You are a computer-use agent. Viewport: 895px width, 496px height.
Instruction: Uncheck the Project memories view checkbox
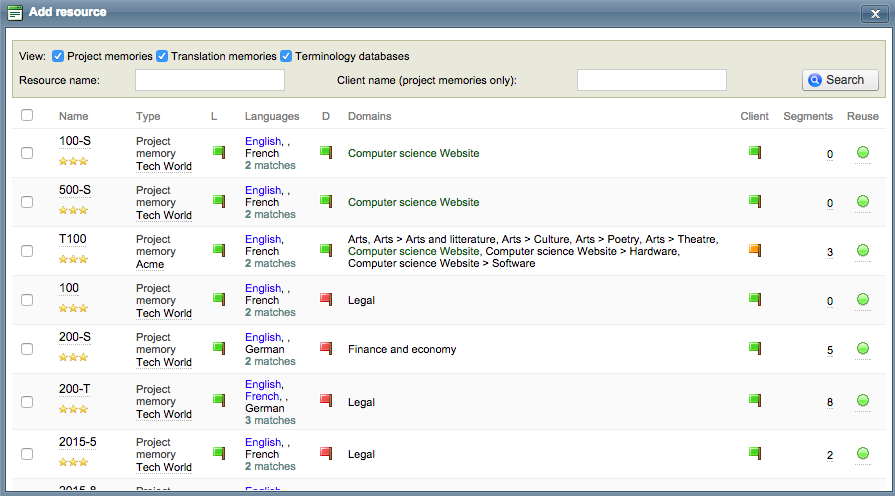coord(58,56)
